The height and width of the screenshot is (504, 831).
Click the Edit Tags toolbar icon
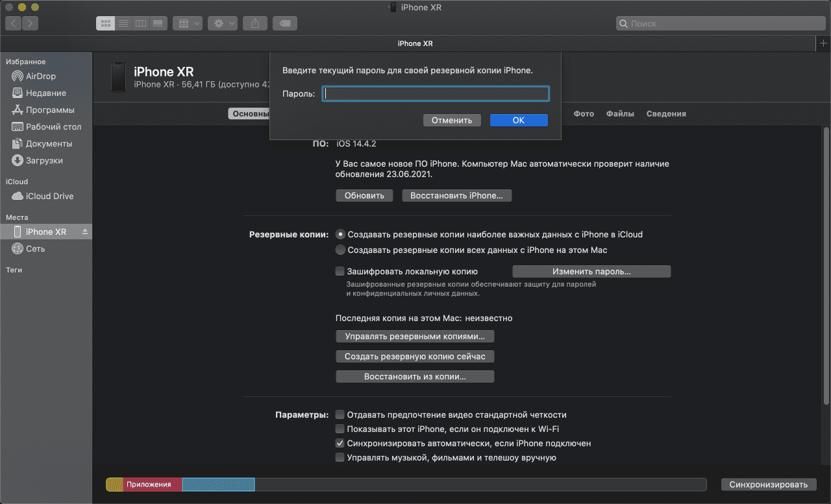(x=285, y=23)
